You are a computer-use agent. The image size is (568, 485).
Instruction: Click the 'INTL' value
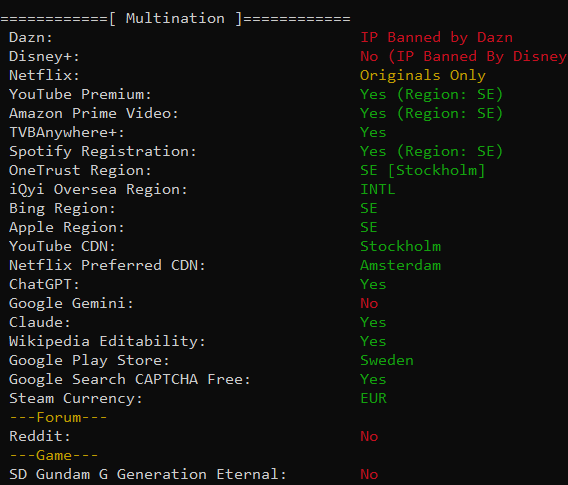[x=377, y=189]
